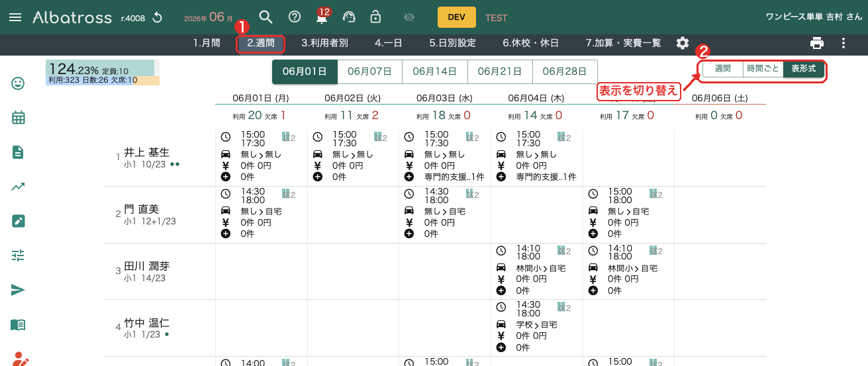
Task: Click the yellow DEV button
Action: tap(457, 17)
